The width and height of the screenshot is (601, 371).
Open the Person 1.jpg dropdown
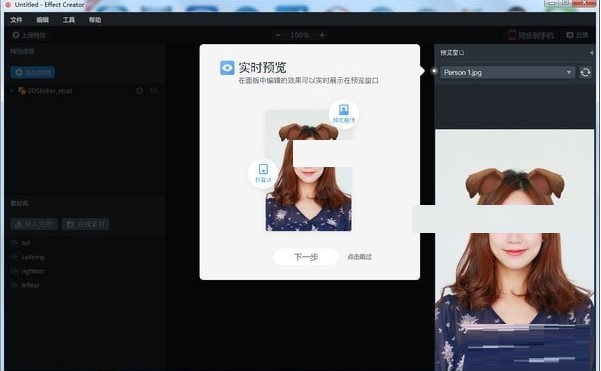pos(507,72)
